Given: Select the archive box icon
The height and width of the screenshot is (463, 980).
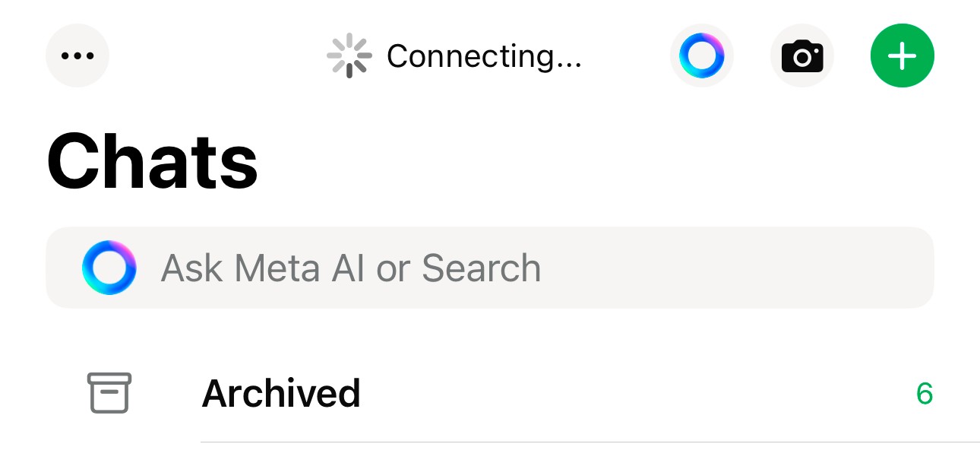Looking at the screenshot, I should click(109, 393).
